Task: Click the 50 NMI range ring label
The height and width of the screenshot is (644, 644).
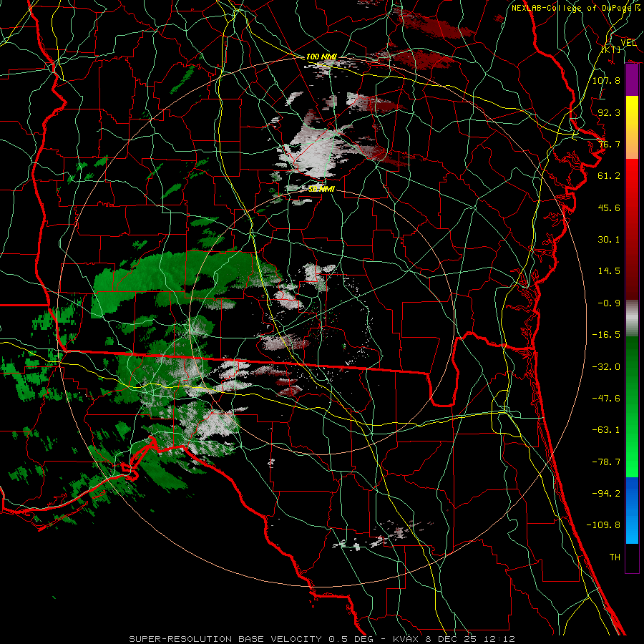Action: click(x=321, y=189)
